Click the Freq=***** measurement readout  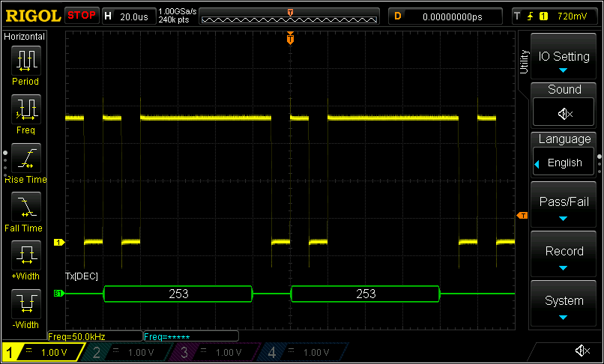click(190, 336)
